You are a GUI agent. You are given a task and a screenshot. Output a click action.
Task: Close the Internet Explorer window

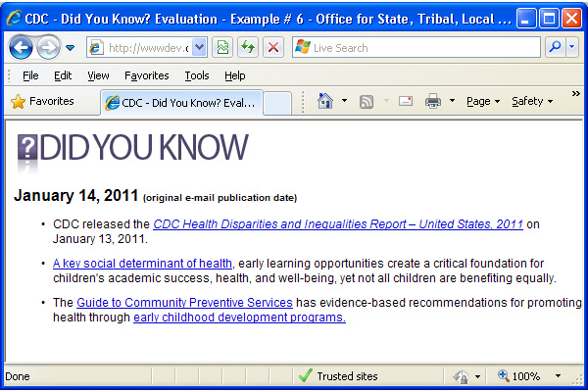[572, 18]
